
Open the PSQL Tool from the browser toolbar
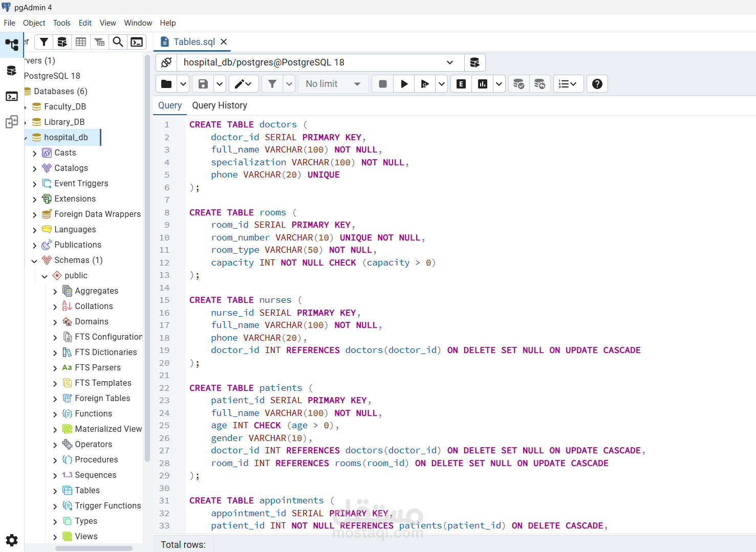137,42
